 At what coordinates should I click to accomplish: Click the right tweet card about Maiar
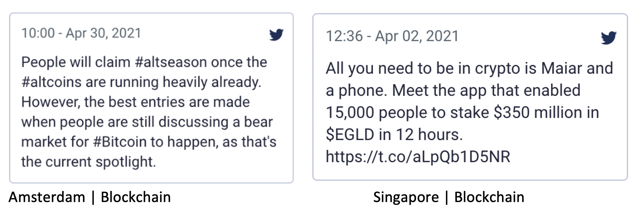470,97
